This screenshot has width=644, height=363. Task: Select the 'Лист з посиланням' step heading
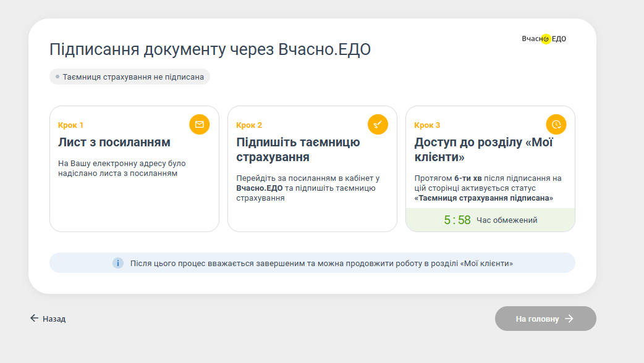point(114,143)
